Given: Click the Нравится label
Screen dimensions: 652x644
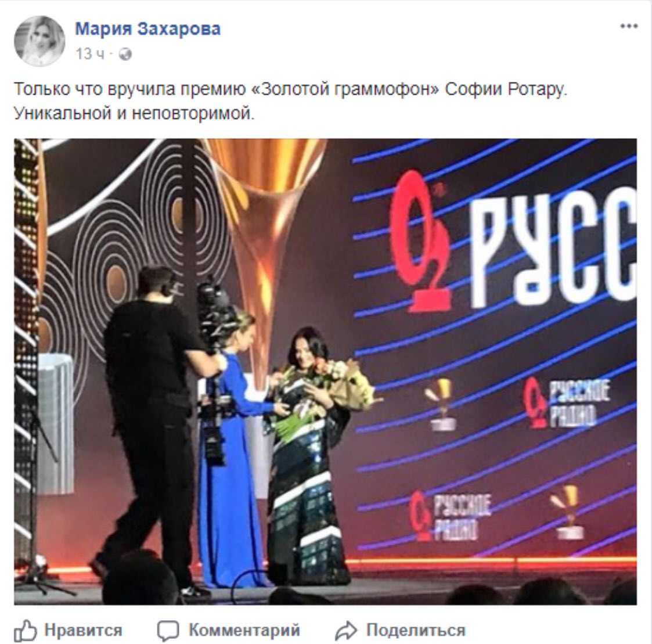Looking at the screenshot, I should coord(83,630).
